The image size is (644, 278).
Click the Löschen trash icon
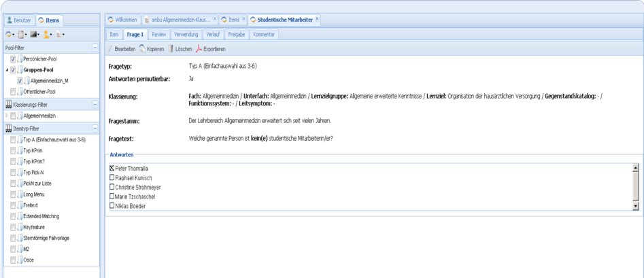(x=171, y=49)
